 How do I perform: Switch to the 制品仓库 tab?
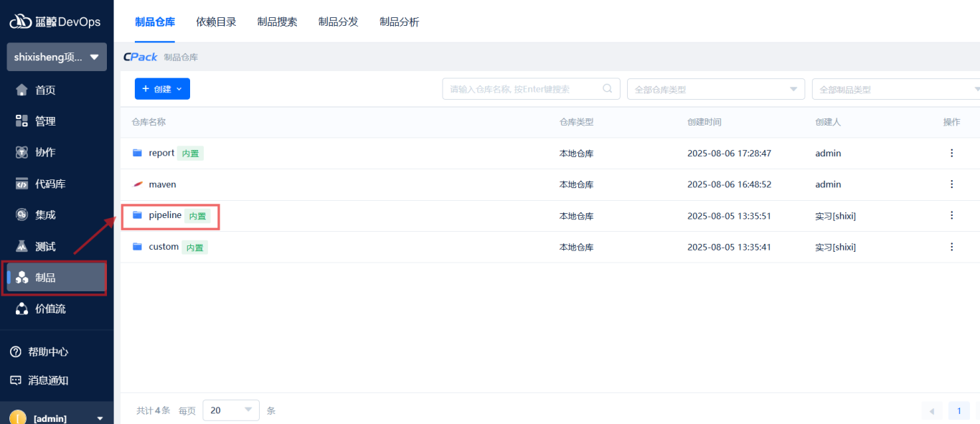tap(155, 22)
